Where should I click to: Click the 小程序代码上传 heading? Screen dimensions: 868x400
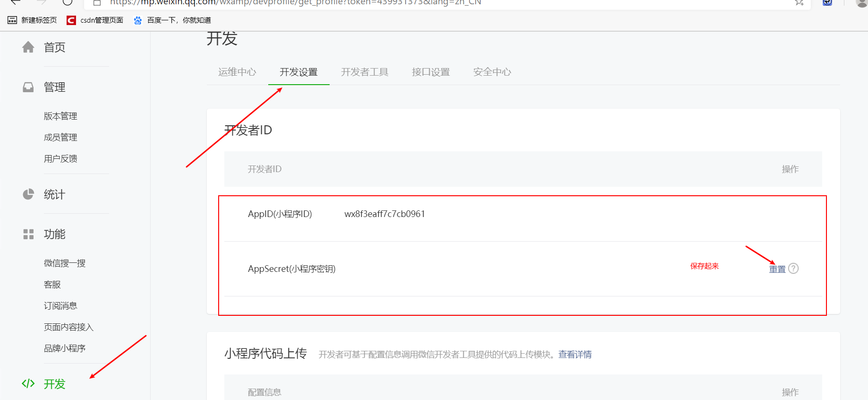pyautogui.click(x=266, y=354)
